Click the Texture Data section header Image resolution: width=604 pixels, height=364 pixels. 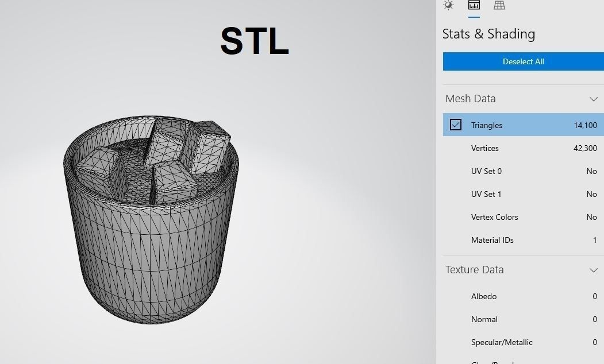[523, 270]
